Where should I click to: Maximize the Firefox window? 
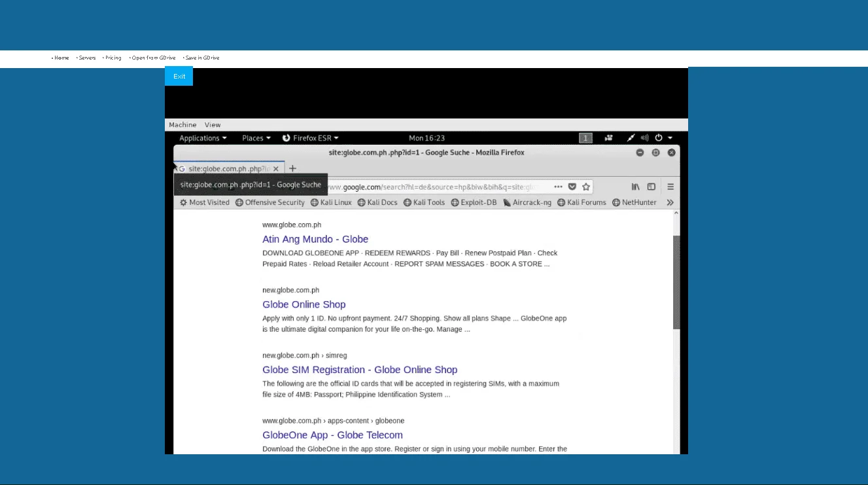[x=656, y=153]
